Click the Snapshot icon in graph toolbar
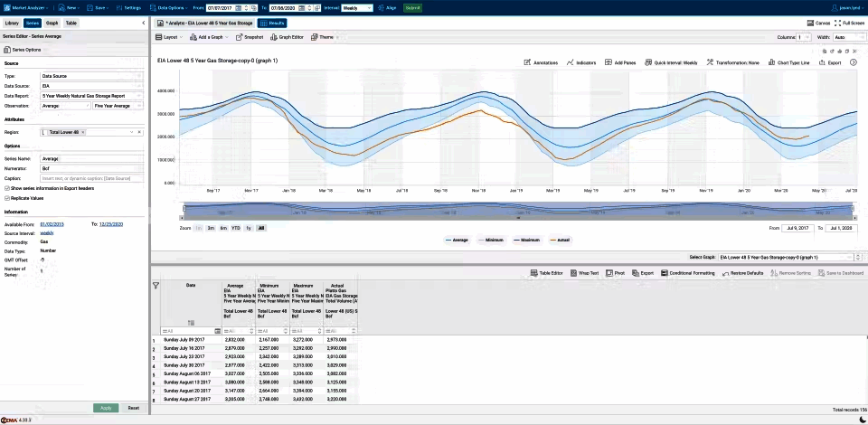The height and width of the screenshot is (425, 868). [238, 37]
